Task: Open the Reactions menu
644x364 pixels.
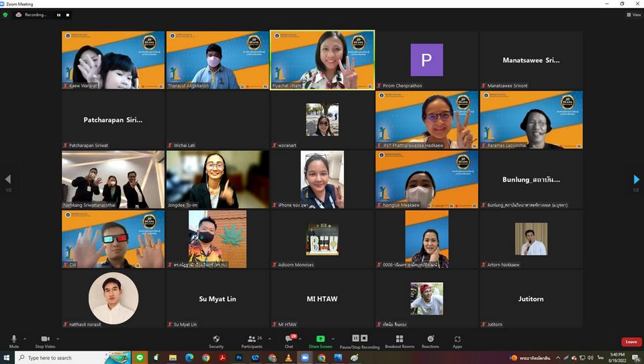Action: tap(430, 340)
